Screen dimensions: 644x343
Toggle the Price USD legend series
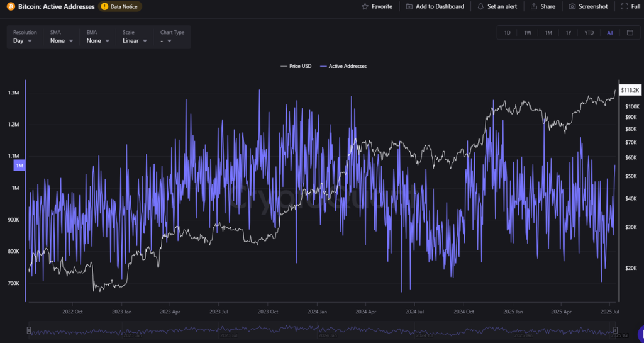click(296, 66)
